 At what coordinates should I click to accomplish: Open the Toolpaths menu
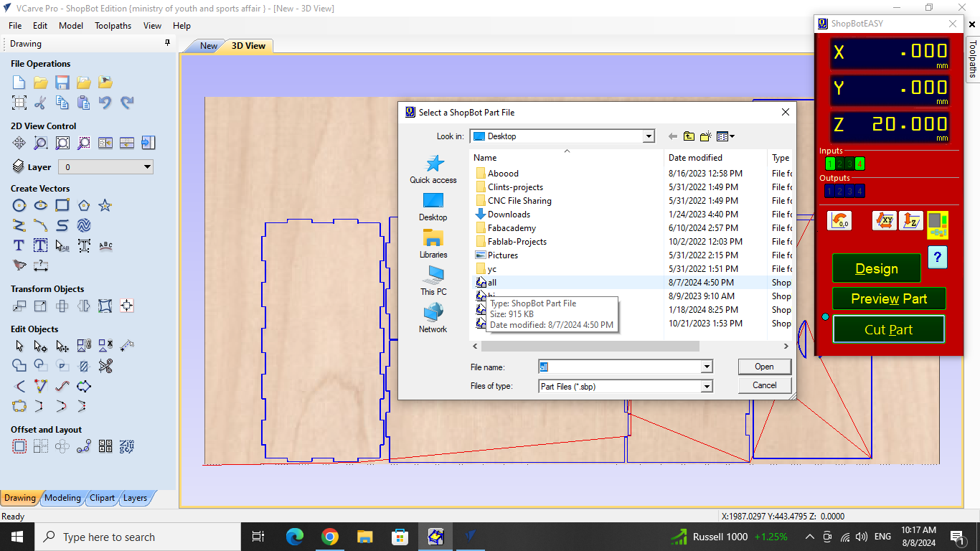pyautogui.click(x=113, y=25)
